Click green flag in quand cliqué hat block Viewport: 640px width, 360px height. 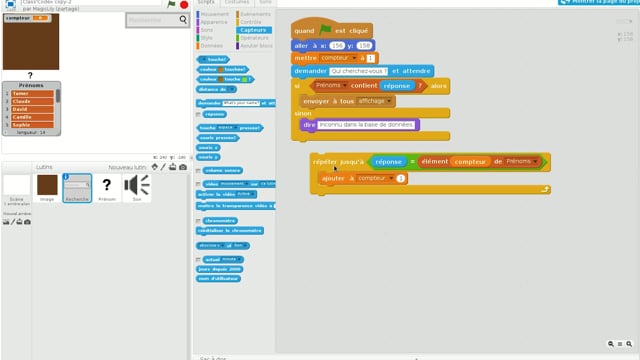pos(325,30)
